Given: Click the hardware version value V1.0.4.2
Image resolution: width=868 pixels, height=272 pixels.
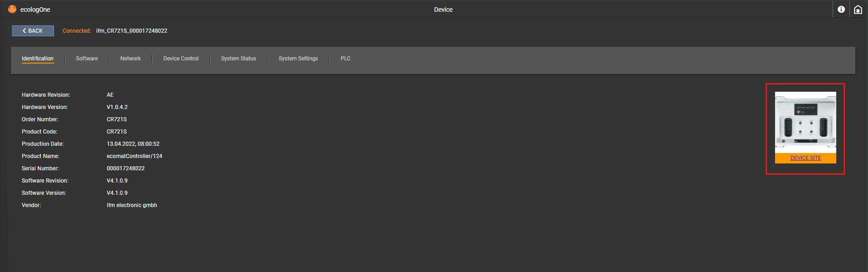Looking at the screenshot, I should coord(117,107).
